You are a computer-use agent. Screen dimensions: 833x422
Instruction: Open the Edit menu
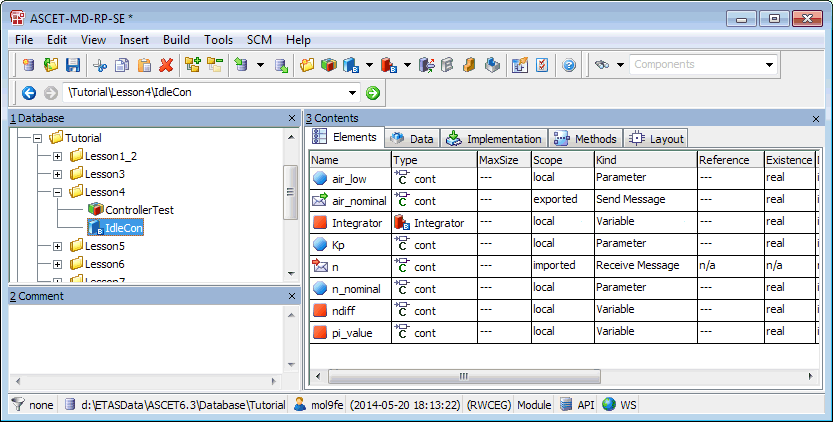click(x=57, y=40)
